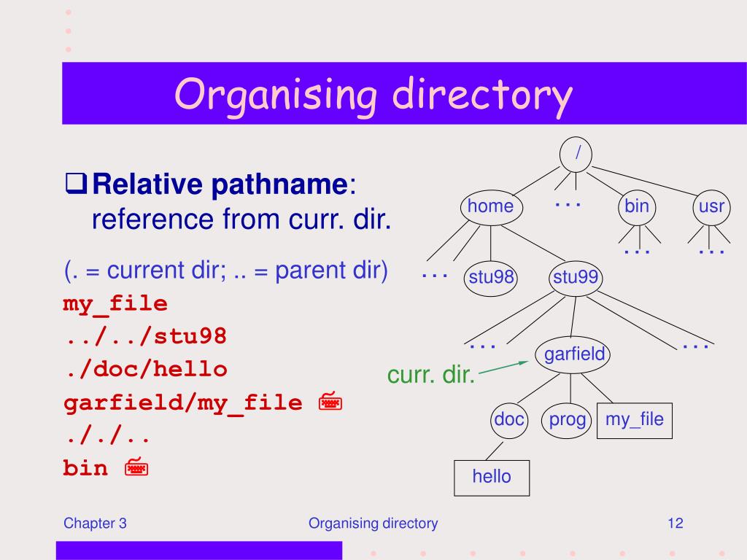This screenshot has width=747, height=560.
Task: Select the home directory node
Action: (492, 208)
